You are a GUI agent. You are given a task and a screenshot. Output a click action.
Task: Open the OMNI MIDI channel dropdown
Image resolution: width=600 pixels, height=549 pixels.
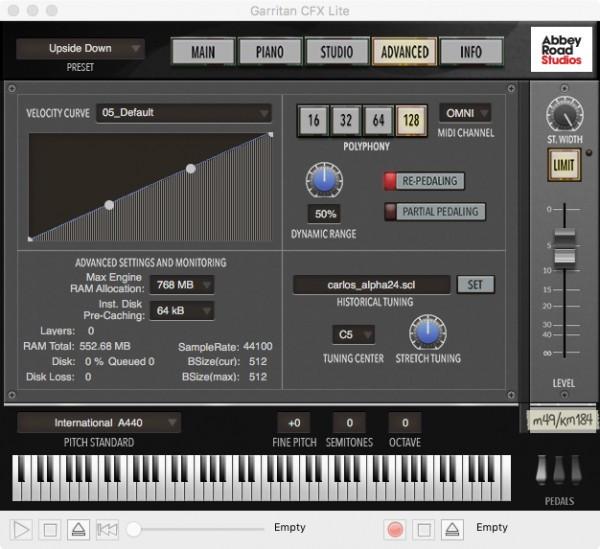[465, 113]
